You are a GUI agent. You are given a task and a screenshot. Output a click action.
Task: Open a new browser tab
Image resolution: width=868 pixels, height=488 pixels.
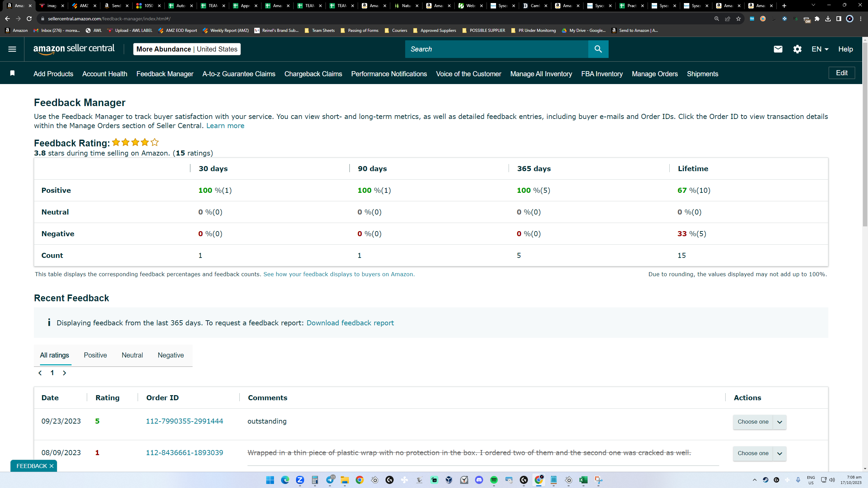point(784,6)
